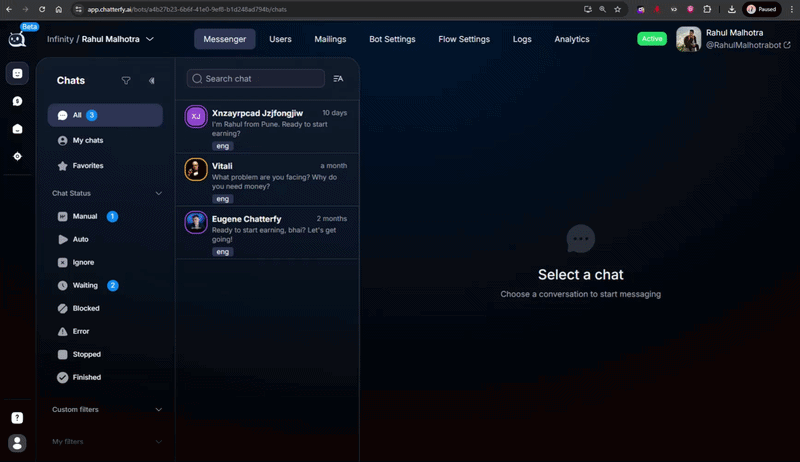Screen dimensions: 800x462
Task: Click the filter funnel icon beside Chats
Action: [x=126, y=81]
